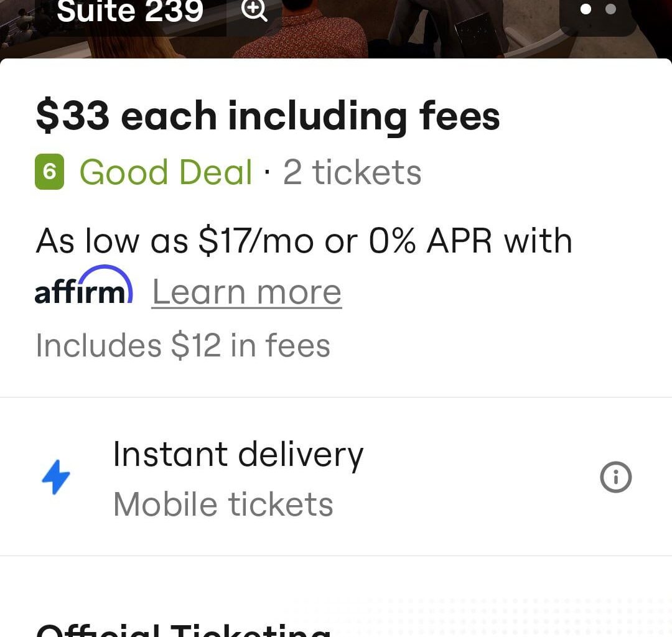Viewport: 672px width, 637px height.
Task: Tap the second carousel dot indicator
Action: (612, 9)
